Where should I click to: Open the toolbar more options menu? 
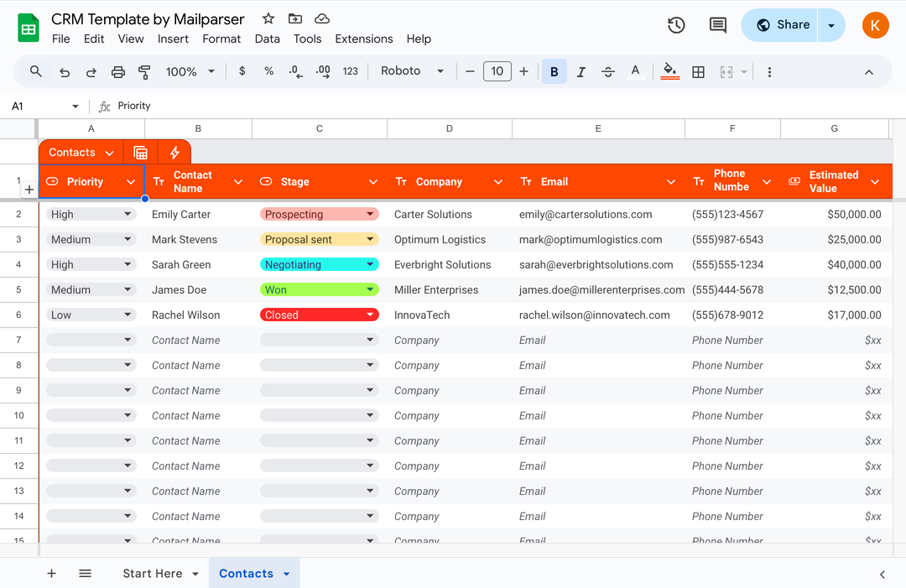(769, 71)
